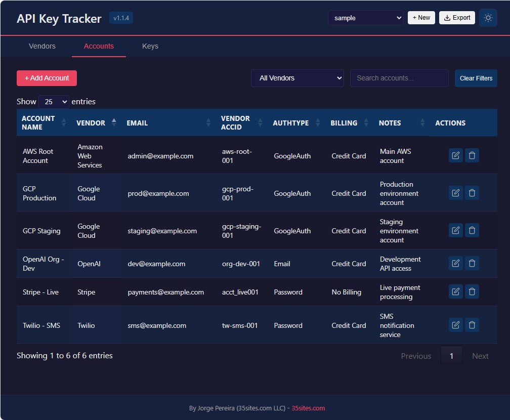Sort by Vendor column arrows
This screenshot has height=420, width=510.
point(114,122)
